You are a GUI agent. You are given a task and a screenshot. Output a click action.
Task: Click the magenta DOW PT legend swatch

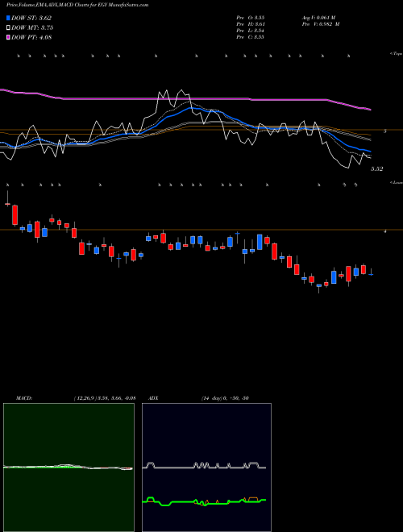click(x=8, y=38)
